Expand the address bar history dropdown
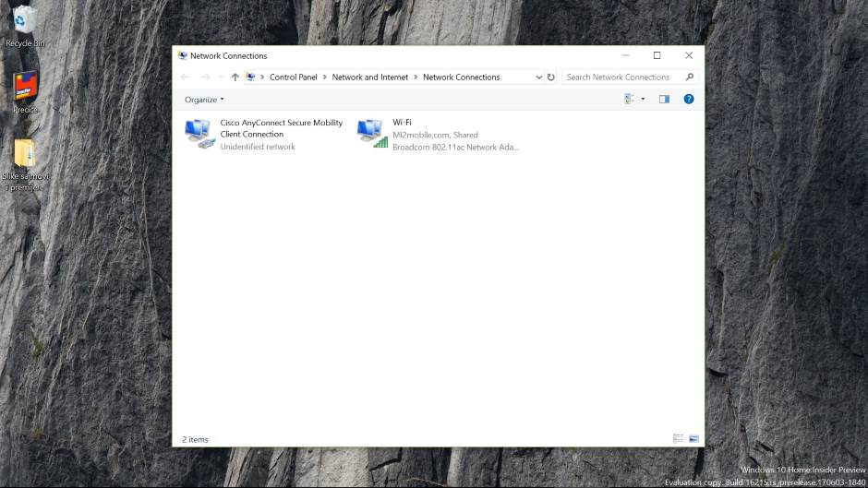The height and width of the screenshot is (488, 868). 539,77
